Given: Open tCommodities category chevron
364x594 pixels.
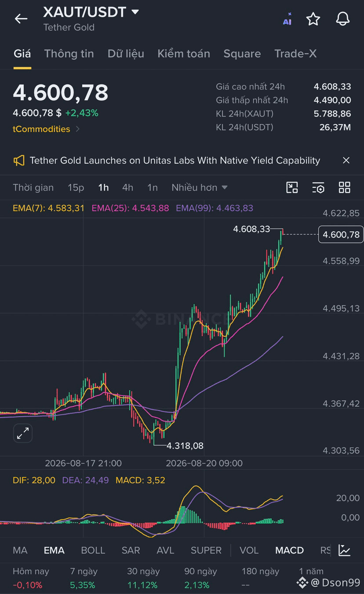Looking at the screenshot, I should pos(78,129).
